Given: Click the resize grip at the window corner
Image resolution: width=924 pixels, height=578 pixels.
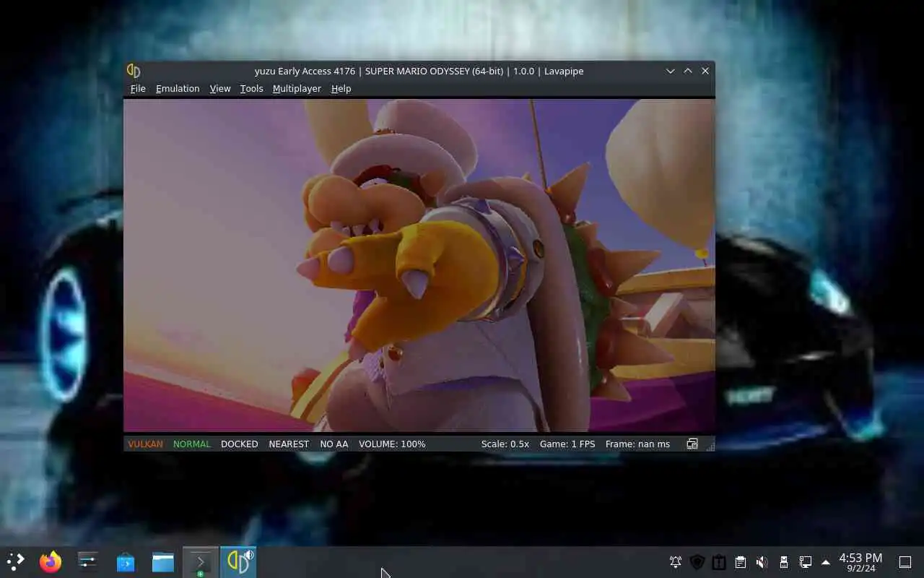Looking at the screenshot, I should coord(710,447).
